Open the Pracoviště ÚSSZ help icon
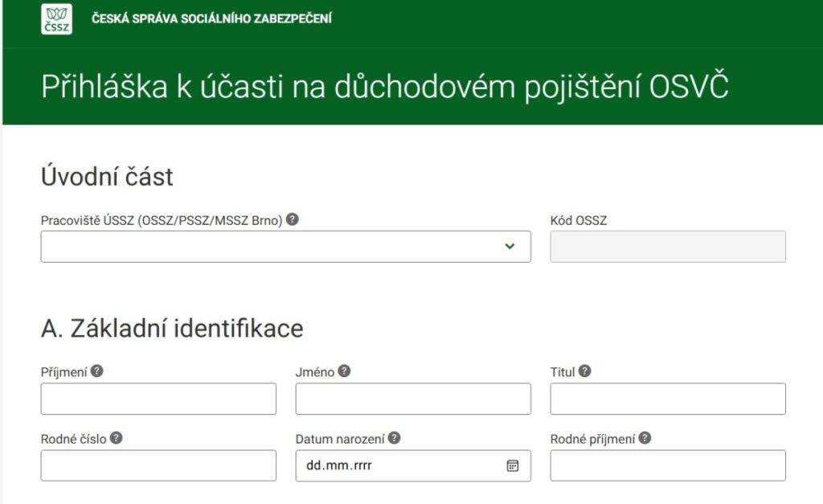 [293, 217]
